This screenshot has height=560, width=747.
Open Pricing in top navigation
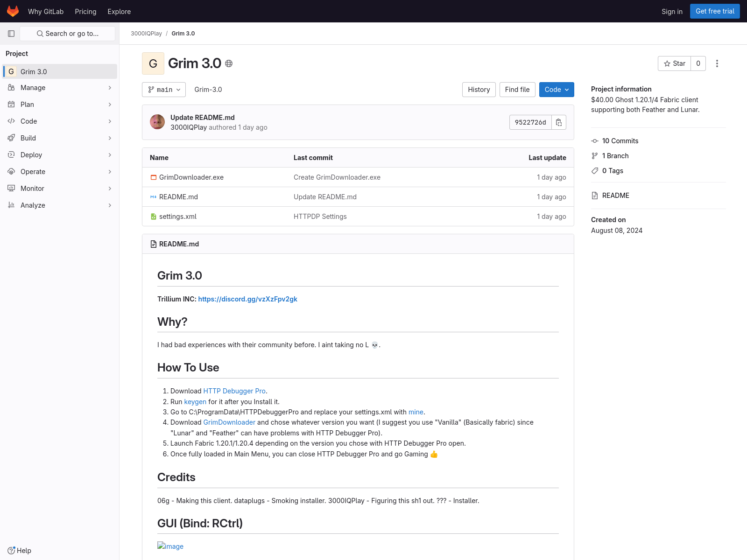[85, 12]
